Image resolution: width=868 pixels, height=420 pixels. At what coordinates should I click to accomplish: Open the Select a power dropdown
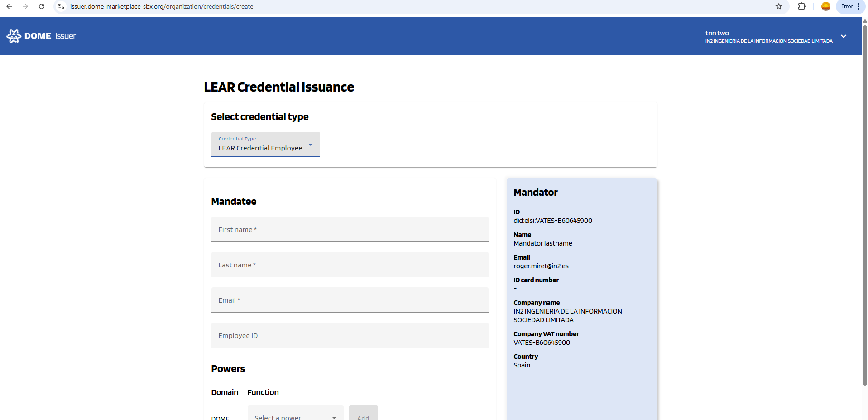pos(295,415)
